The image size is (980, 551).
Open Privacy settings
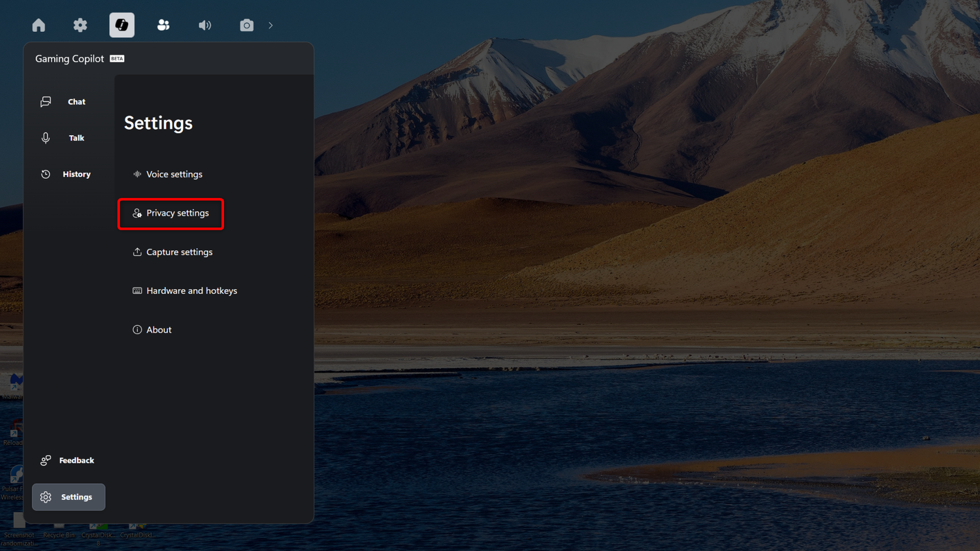point(171,213)
